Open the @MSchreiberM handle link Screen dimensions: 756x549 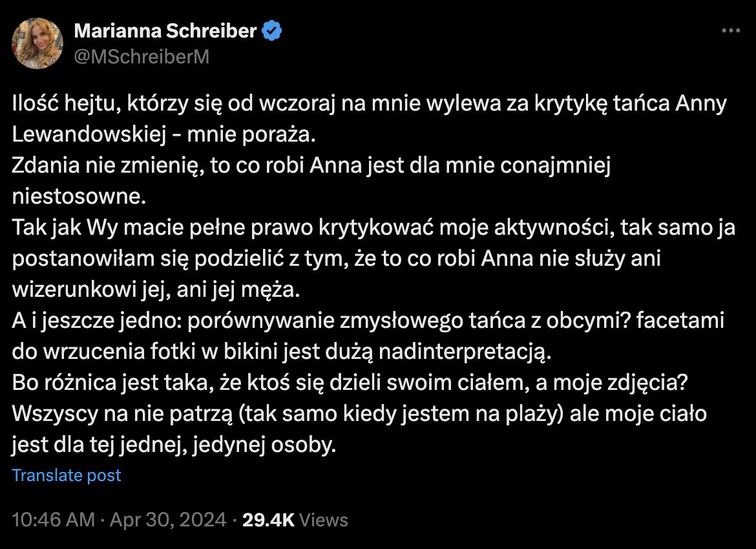[x=142, y=57]
